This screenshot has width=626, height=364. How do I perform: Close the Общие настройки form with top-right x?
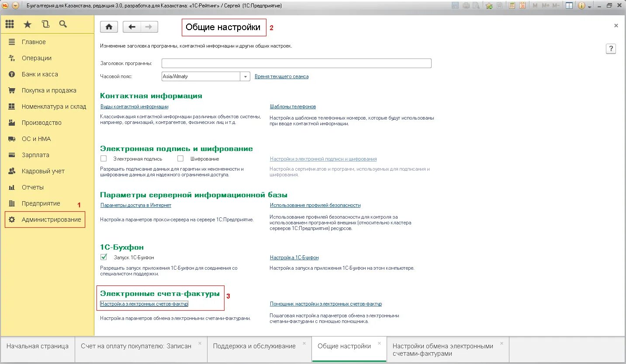616,26
